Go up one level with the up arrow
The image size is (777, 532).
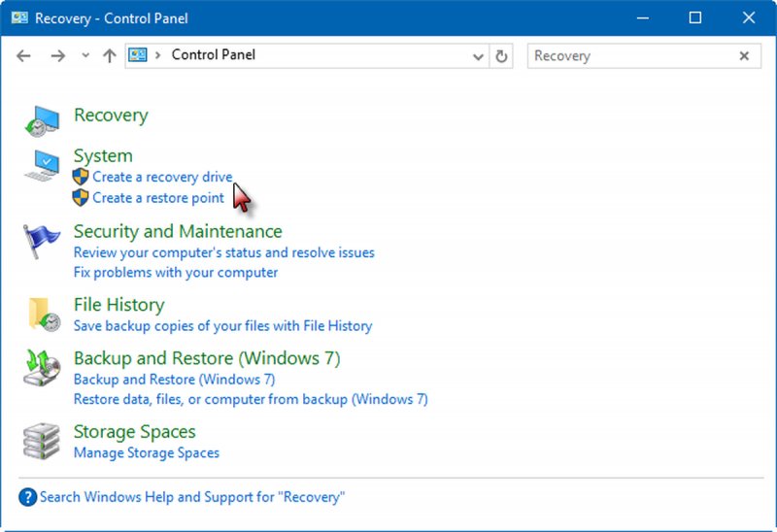[110, 55]
